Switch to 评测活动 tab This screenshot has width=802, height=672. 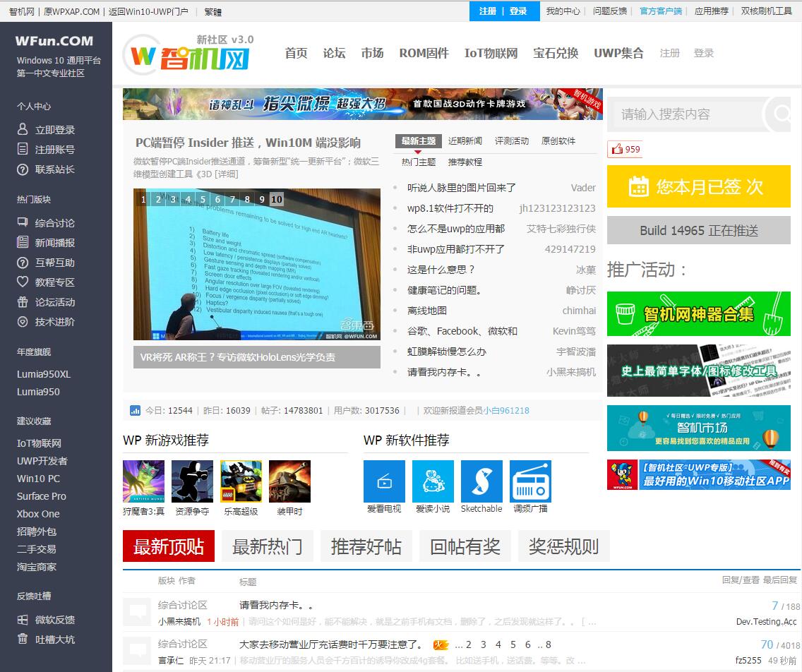coord(511,140)
